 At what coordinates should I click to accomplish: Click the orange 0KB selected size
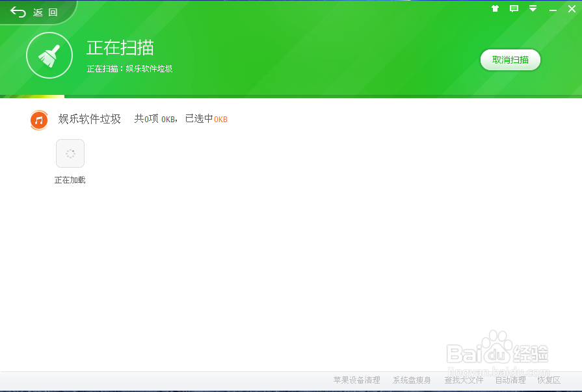tap(220, 120)
